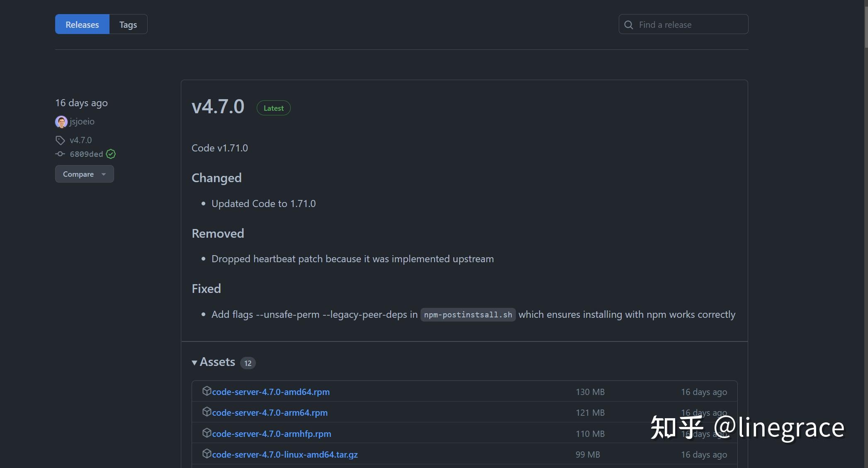Viewport: 868px width, 468px height.
Task: Click the commit icon beside 6809ded
Action: click(x=60, y=154)
